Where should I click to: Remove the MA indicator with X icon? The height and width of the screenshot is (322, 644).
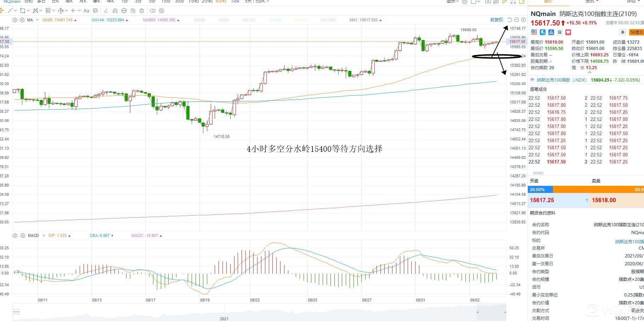point(22,20)
